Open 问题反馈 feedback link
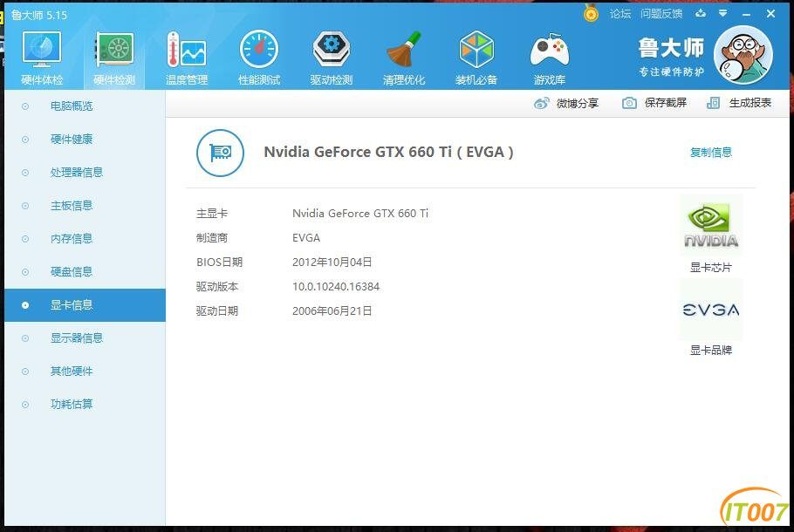 (661, 14)
